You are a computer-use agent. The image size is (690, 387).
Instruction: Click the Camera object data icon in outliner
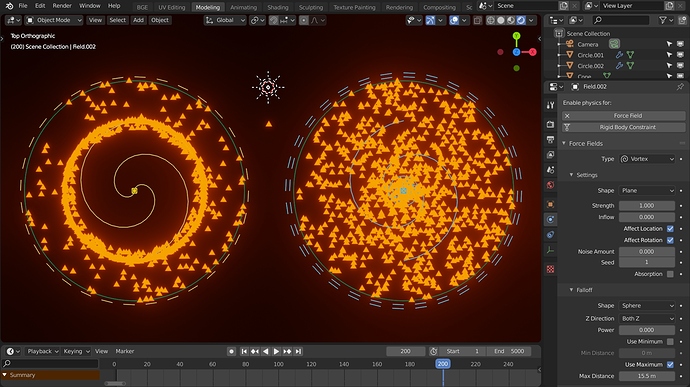[614, 44]
